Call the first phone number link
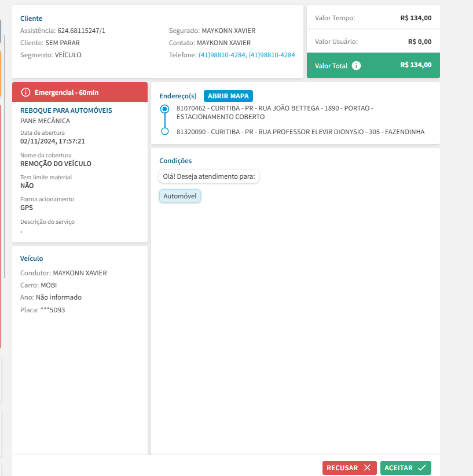Viewport: 473px width, 476px height. 222,55
